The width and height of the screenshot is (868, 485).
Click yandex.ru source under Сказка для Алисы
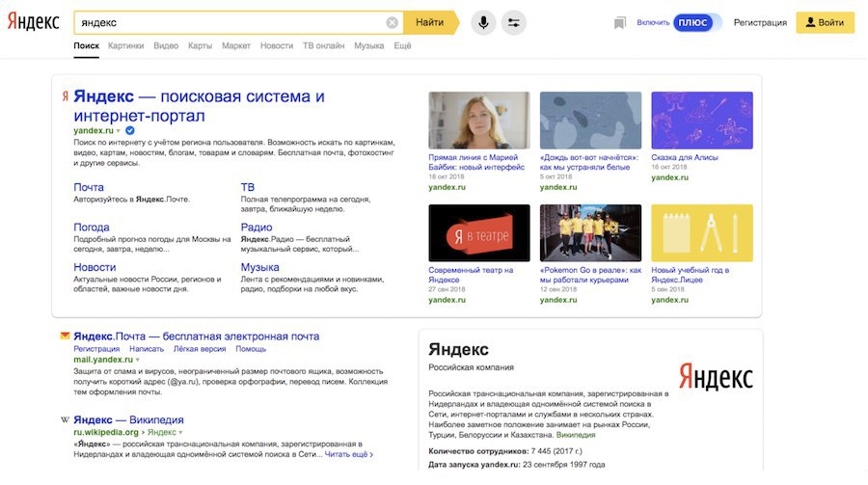pos(670,177)
